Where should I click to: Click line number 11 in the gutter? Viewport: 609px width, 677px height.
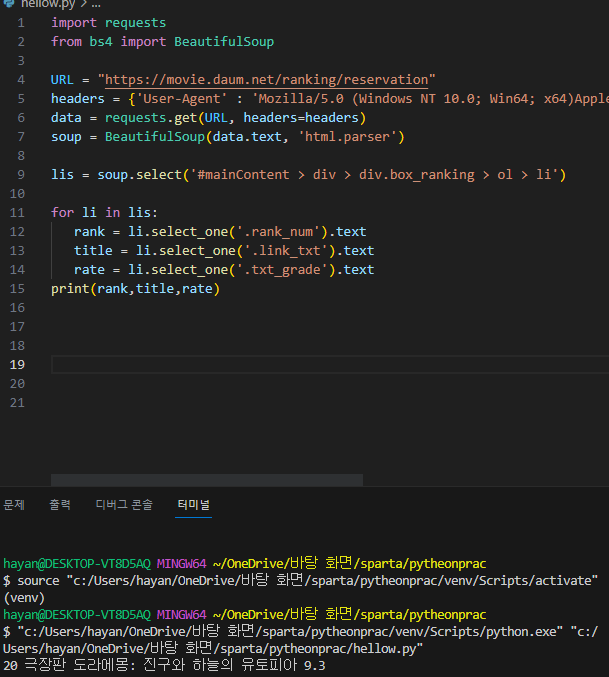[x=17, y=213]
